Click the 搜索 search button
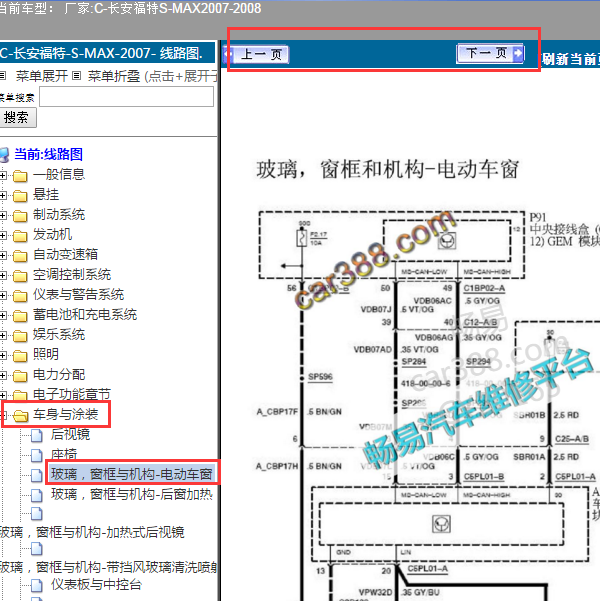Image resolution: width=600 pixels, height=601 pixels. pyautogui.click(x=18, y=117)
